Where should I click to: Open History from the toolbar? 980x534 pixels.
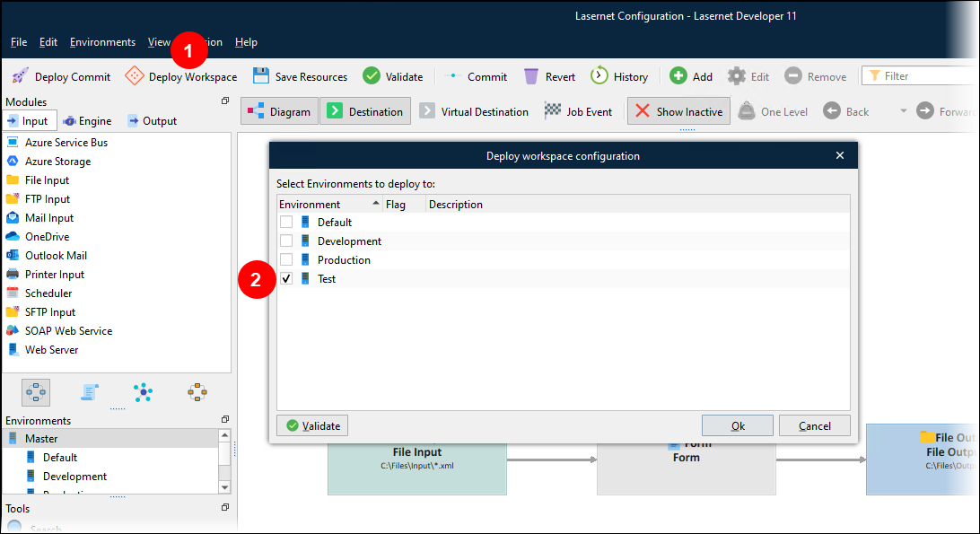click(619, 76)
